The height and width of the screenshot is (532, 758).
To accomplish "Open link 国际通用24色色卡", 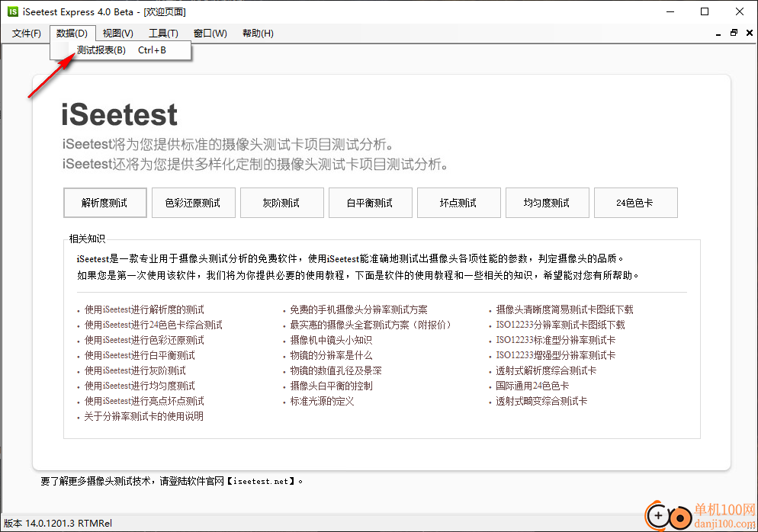I will [x=532, y=386].
